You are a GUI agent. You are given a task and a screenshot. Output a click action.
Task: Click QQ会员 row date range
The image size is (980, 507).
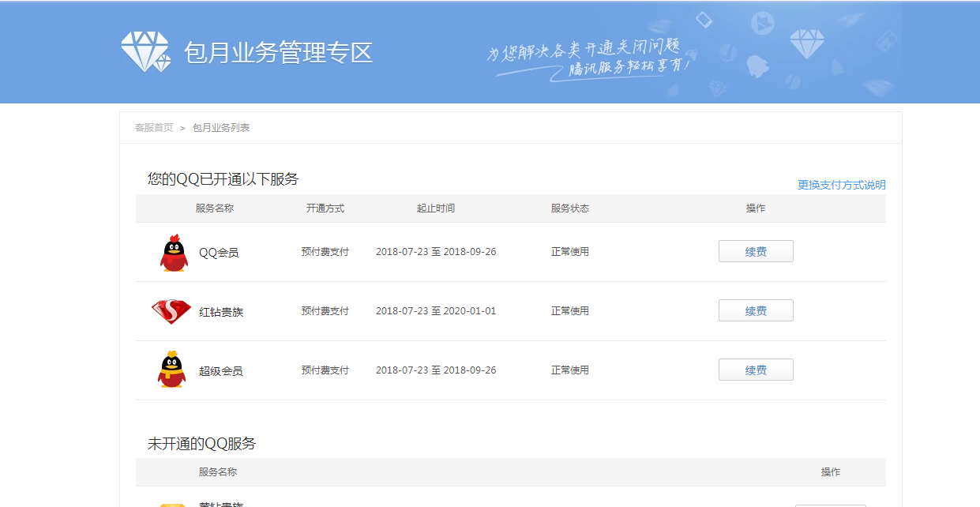436,252
